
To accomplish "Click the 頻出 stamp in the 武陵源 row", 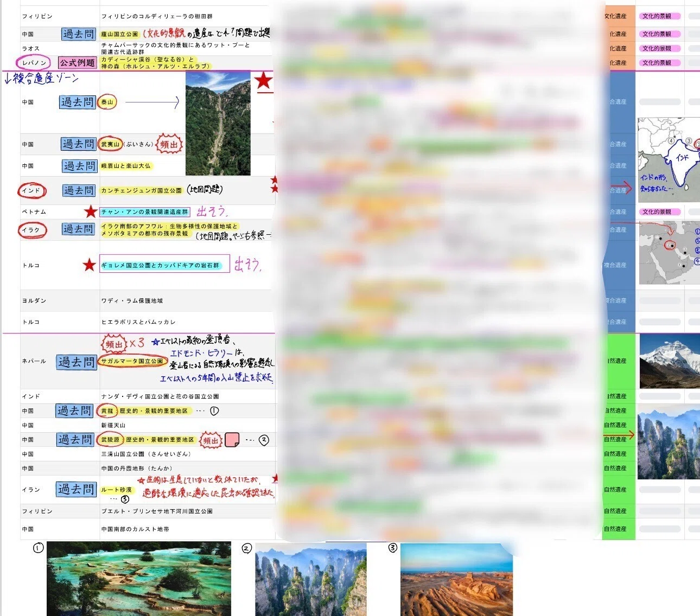I will [211, 440].
